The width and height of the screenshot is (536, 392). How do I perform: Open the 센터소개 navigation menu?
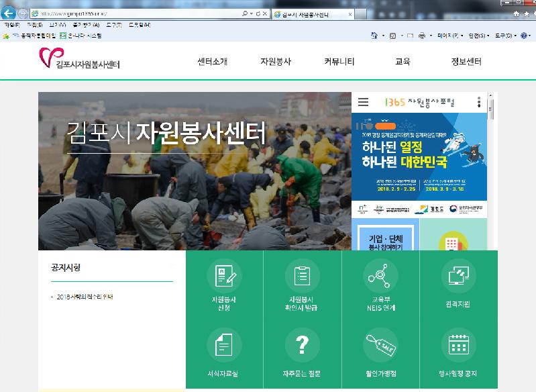coord(213,62)
